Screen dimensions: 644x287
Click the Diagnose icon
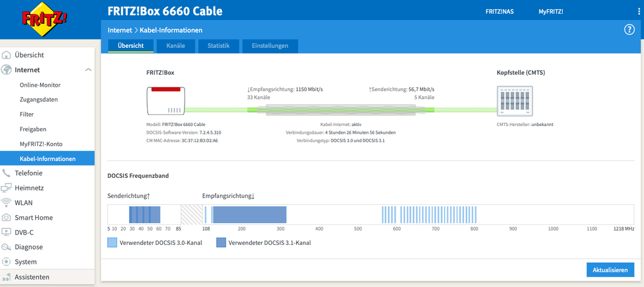[6, 247]
